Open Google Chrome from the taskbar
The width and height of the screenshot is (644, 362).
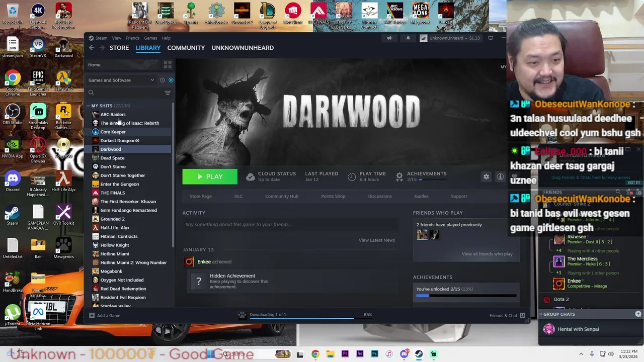point(315,354)
